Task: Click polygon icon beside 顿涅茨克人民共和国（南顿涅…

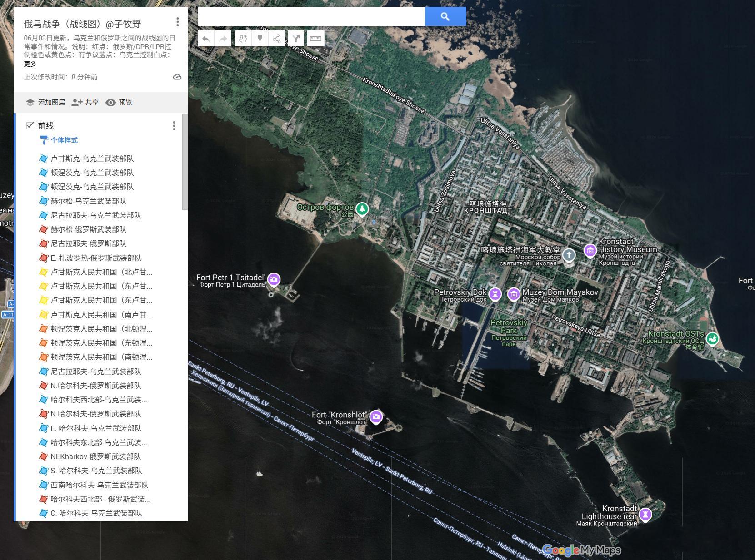Action: coord(44,357)
